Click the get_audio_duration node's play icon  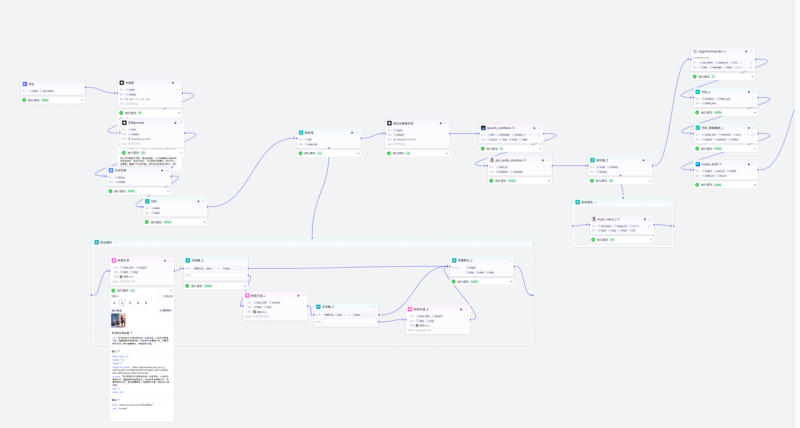543,160
